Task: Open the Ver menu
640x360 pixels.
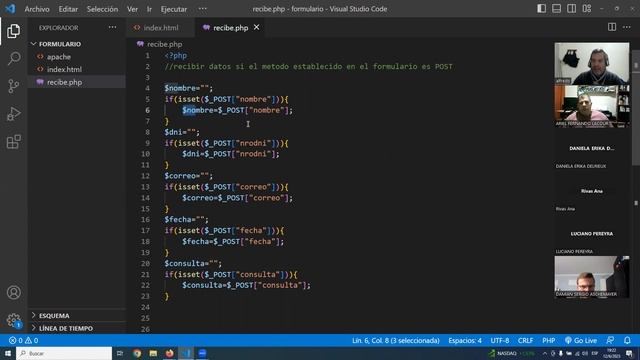Action: click(x=132, y=9)
